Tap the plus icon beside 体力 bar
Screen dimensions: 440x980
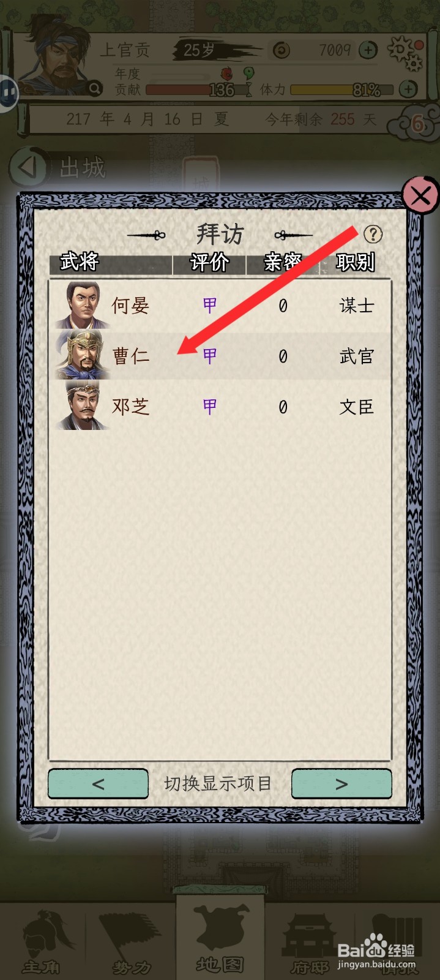(x=408, y=89)
